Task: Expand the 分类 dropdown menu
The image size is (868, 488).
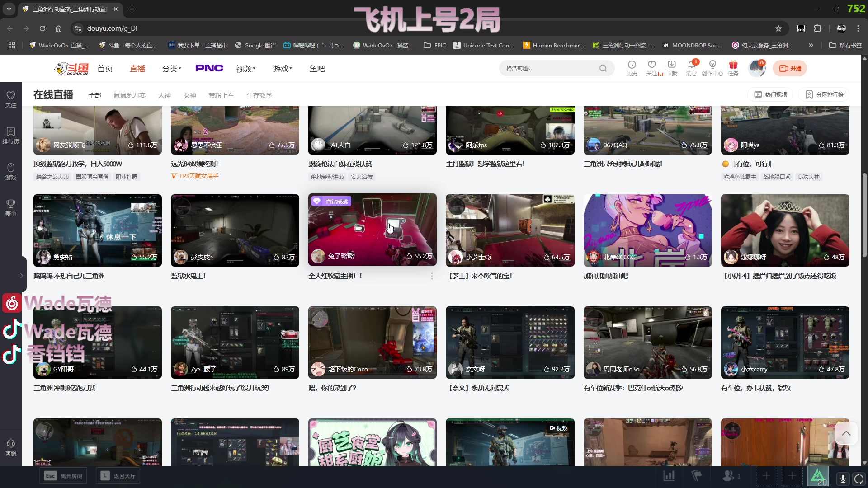Action: (171, 68)
